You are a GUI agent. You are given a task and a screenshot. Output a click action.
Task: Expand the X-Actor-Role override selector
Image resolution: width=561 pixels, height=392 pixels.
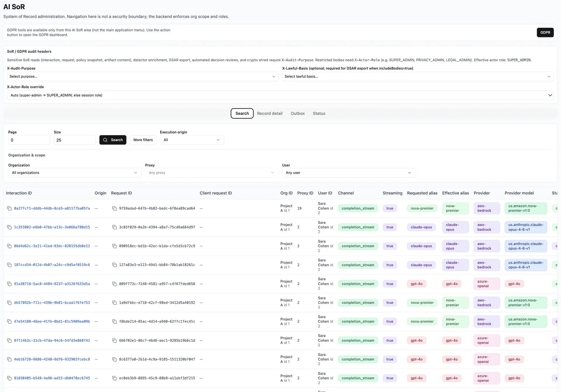[x=280, y=95]
